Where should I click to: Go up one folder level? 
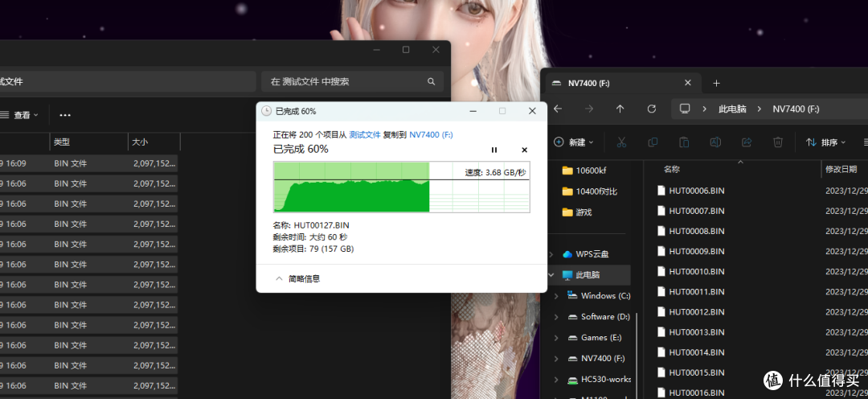[620, 109]
